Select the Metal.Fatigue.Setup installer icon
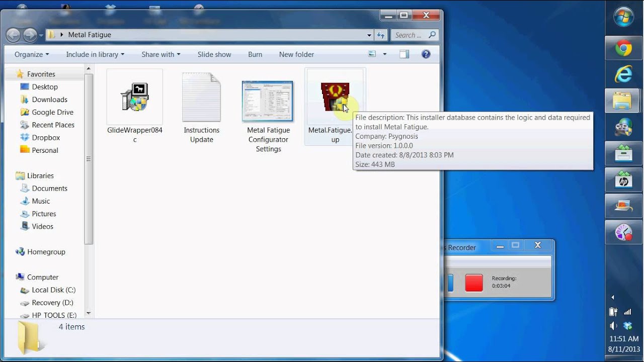 [x=335, y=97]
